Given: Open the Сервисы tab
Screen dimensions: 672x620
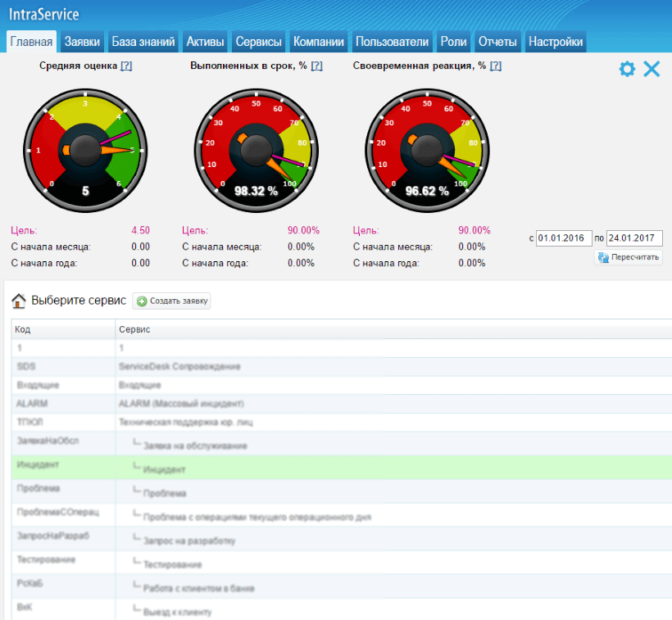Looking at the screenshot, I should [258, 42].
